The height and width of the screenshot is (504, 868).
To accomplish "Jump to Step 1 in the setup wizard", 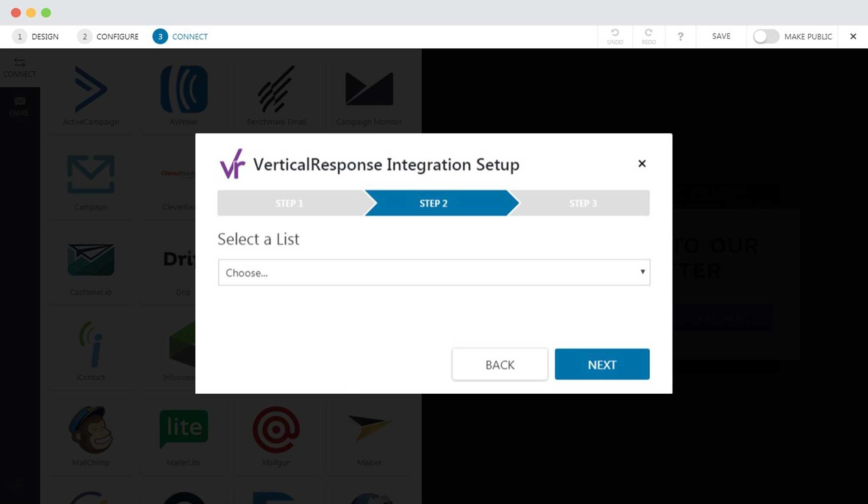I will pyautogui.click(x=290, y=203).
